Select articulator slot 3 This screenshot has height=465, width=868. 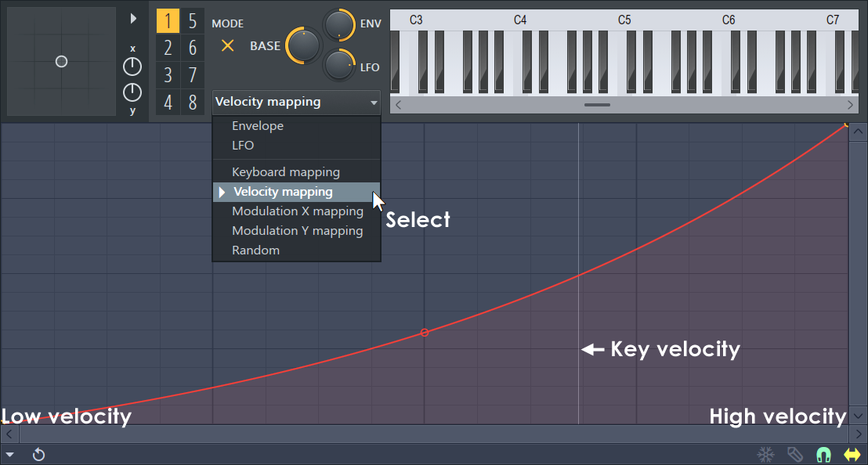point(168,74)
